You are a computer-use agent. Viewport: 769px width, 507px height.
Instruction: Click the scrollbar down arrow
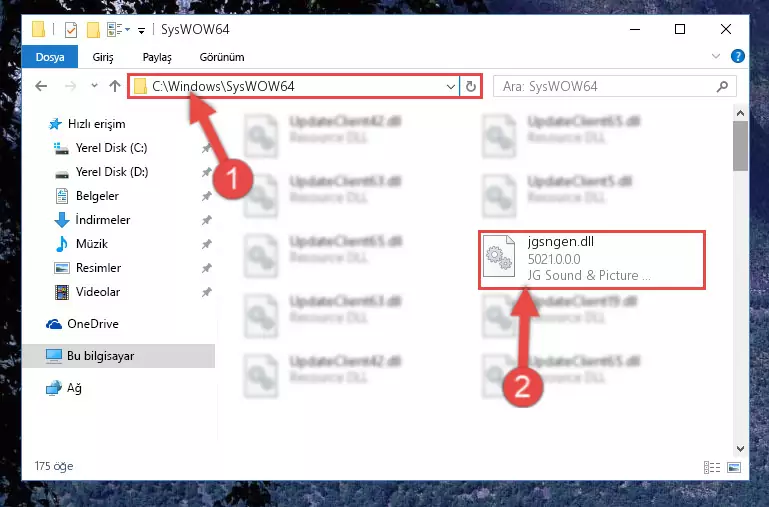point(740,449)
